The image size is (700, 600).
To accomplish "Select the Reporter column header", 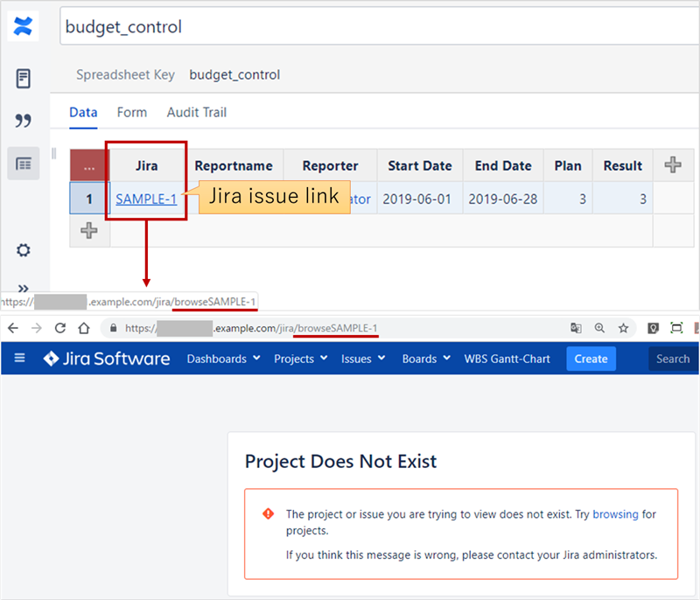I will (331, 165).
